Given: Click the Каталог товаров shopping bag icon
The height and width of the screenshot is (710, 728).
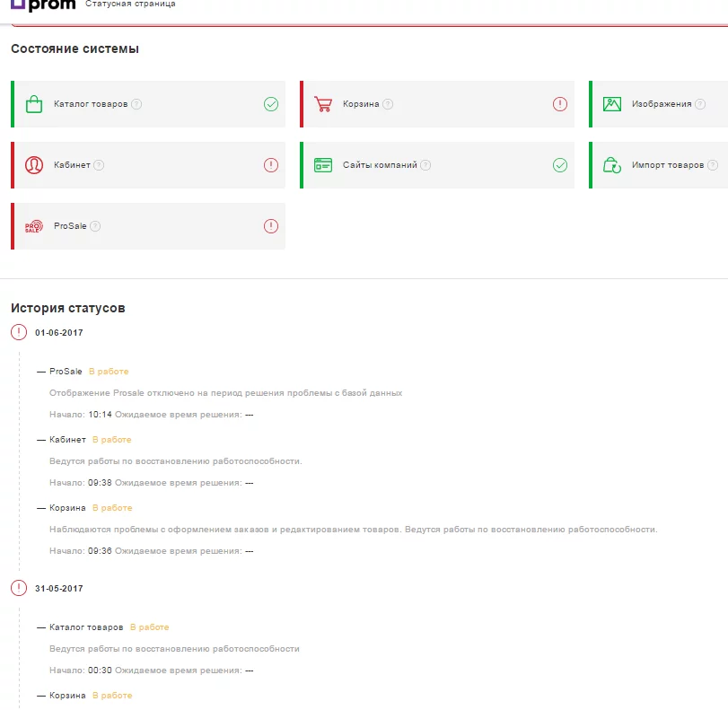Looking at the screenshot, I should coord(34,104).
